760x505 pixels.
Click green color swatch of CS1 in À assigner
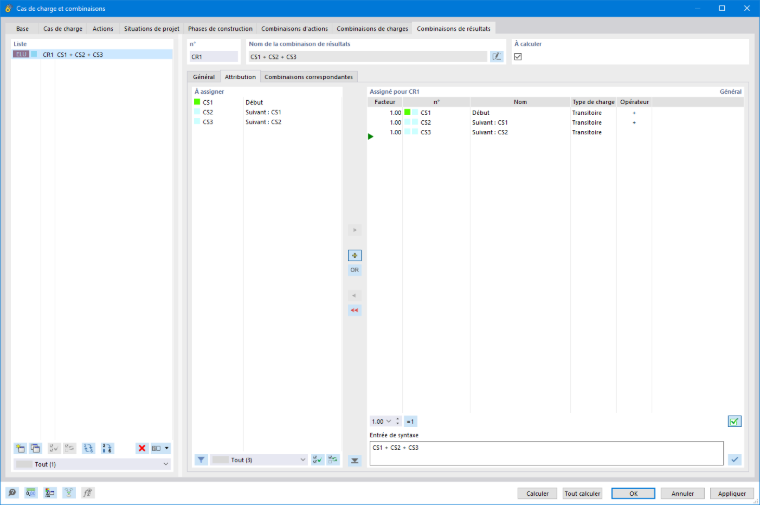pyautogui.click(x=197, y=102)
